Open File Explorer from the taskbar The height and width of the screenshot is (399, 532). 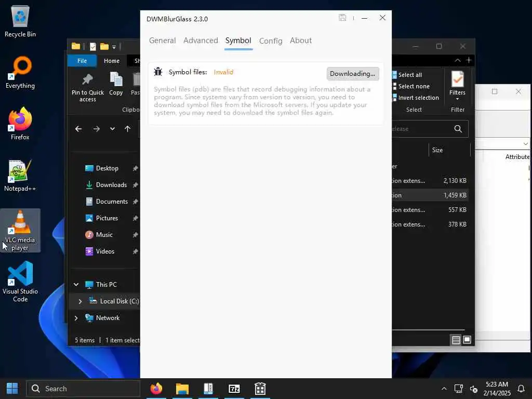[x=182, y=389]
